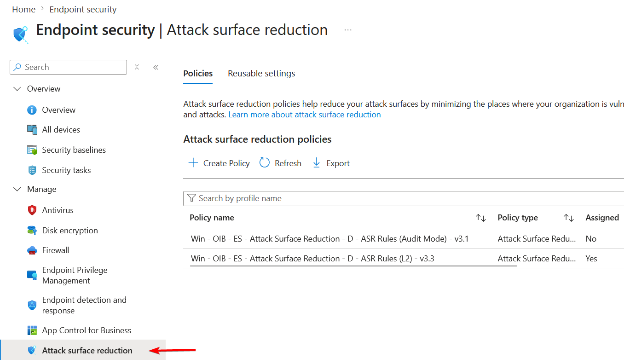624x364 pixels.
Task: Open Endpoint Privilege Management icon
Action: click(x=32, y=276)
